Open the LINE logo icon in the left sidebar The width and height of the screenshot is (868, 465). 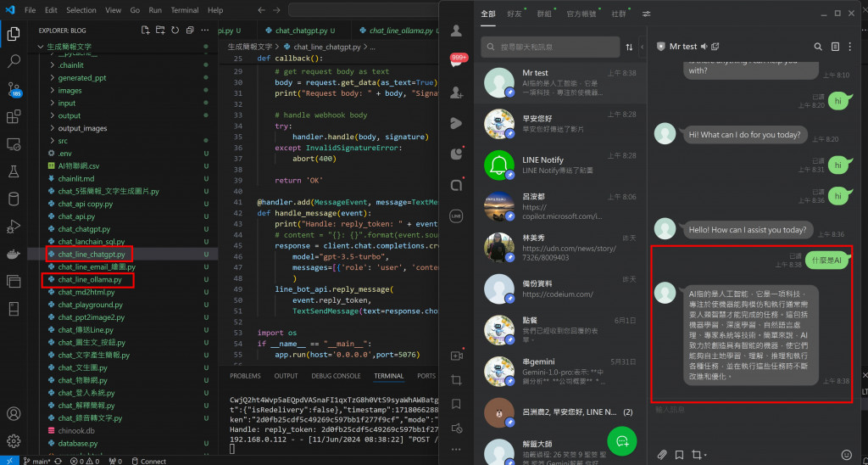[456, 216]
